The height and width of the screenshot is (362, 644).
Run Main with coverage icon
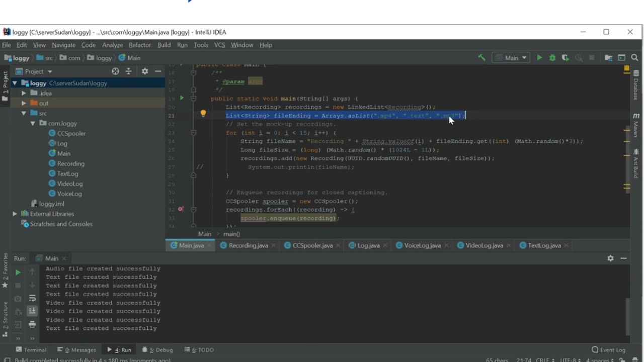click(566, 58)
